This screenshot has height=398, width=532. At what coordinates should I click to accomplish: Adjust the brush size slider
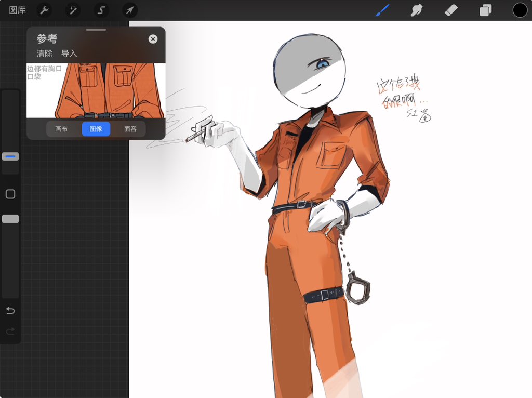(x=10, y=156)
